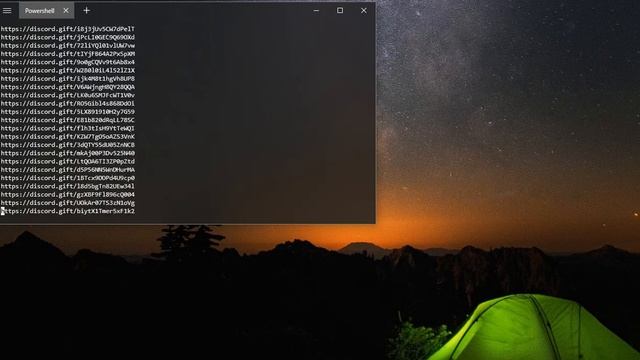The image size is (640, 360).
Task: Click the discord.gift link starting with KZW7
Action: 67,137
